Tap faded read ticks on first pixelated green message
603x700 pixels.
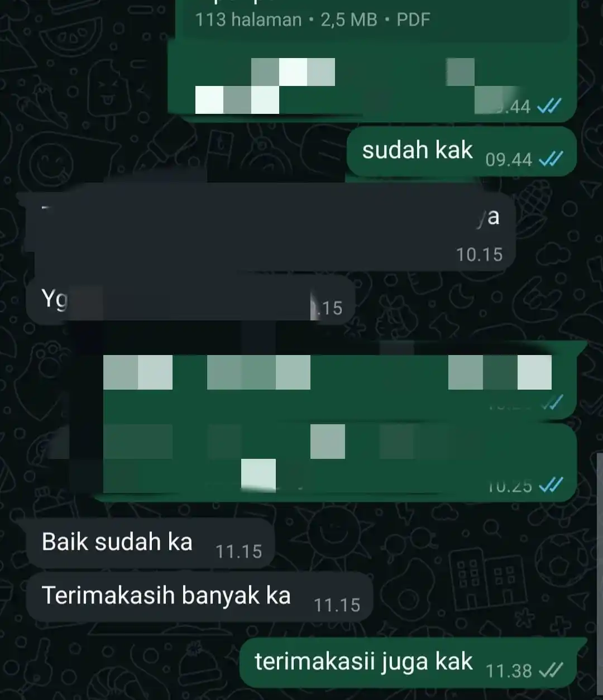[551, 402]
